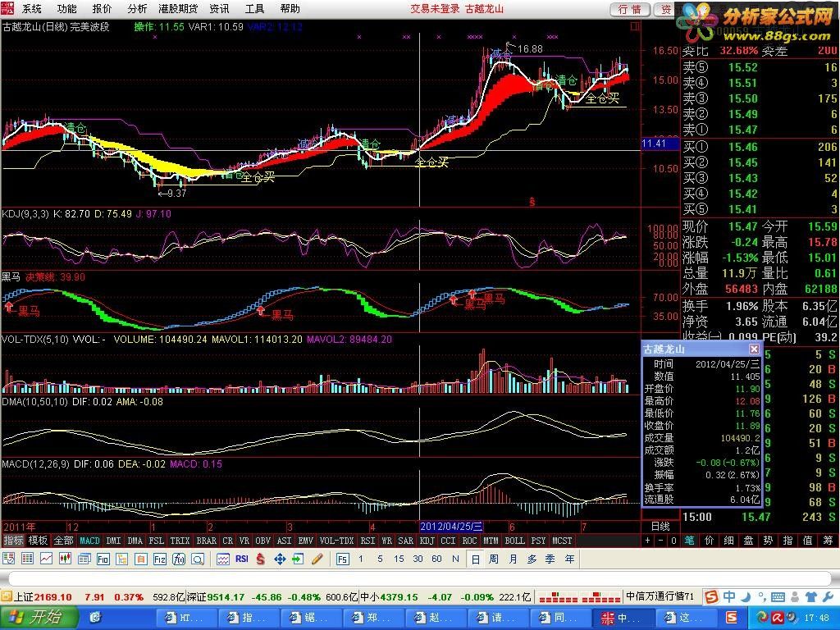Click the 0 reset button beside zoom
840x630 pixels.
tap(673, 541)
